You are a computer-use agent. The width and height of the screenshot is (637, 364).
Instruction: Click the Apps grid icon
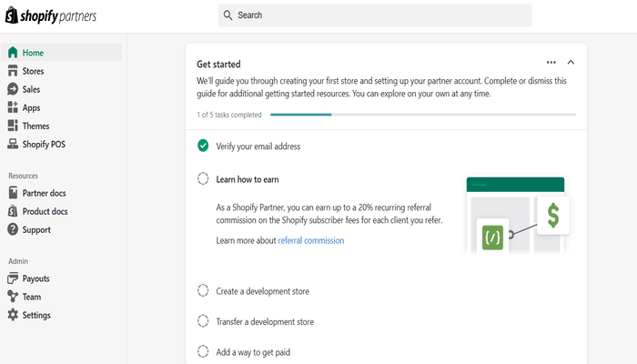(x=13, y=107)
